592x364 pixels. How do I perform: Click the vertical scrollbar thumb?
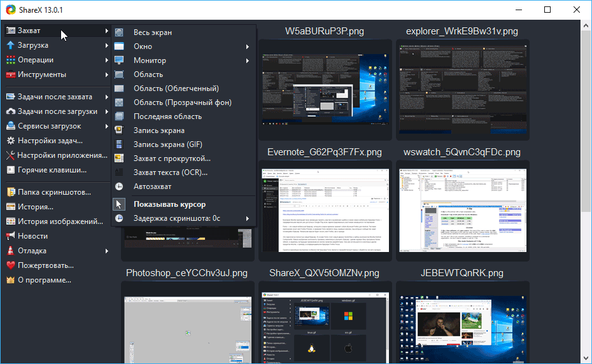point(586,122)
